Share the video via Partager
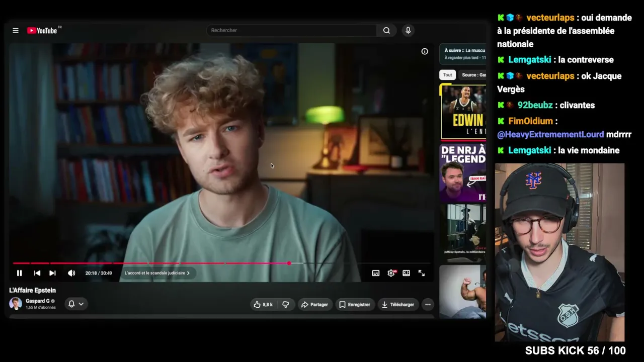This screenshot has width=644, height=362. [x=314, y=304]
